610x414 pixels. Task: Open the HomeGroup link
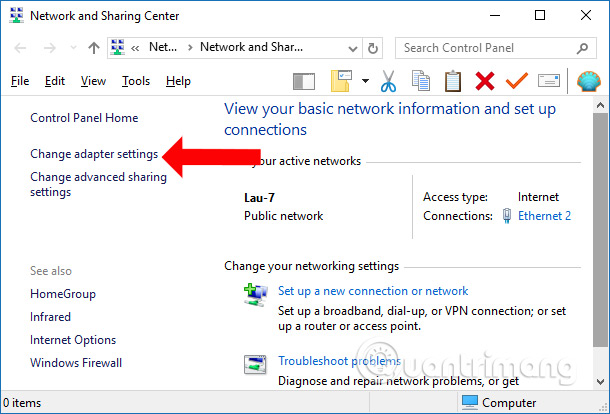point(63,294)
